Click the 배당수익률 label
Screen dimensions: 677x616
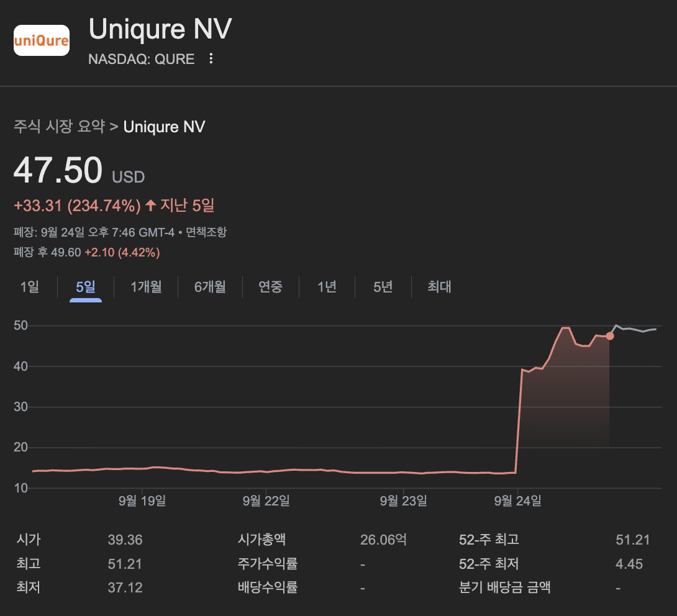point(268,587)
